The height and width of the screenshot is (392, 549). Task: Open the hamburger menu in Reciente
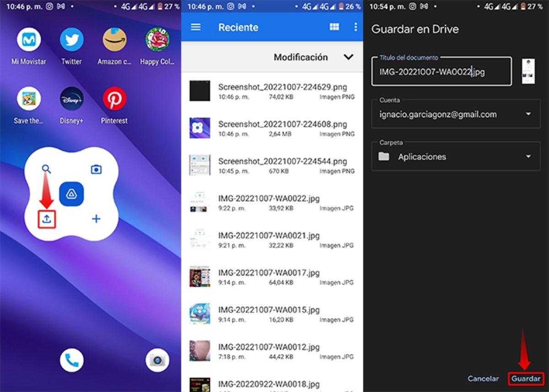[x=196, y=27]
